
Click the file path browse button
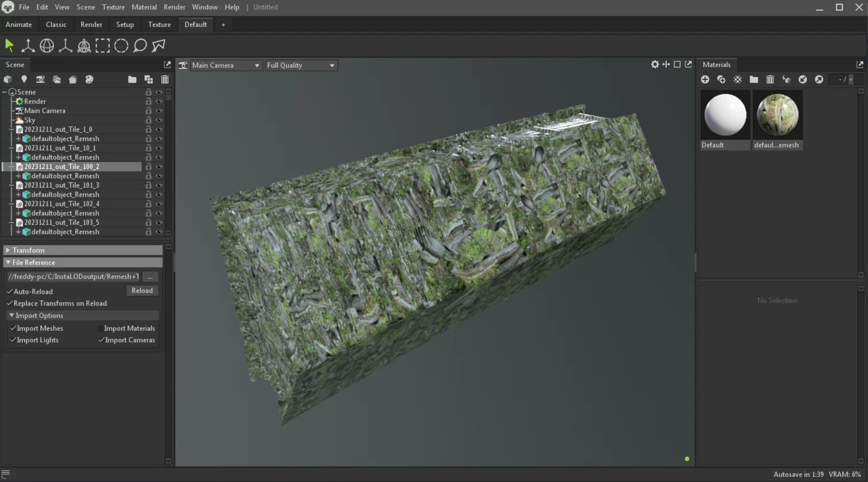150,277
